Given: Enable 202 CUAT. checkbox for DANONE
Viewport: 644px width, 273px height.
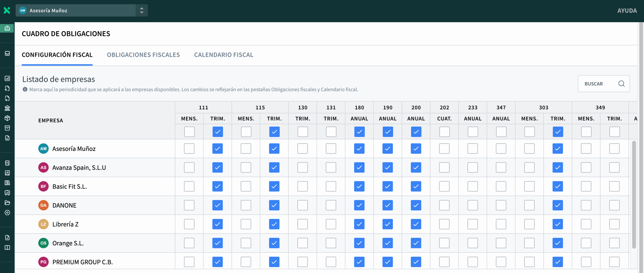Looking at the screenshot, I should (444, 205).
